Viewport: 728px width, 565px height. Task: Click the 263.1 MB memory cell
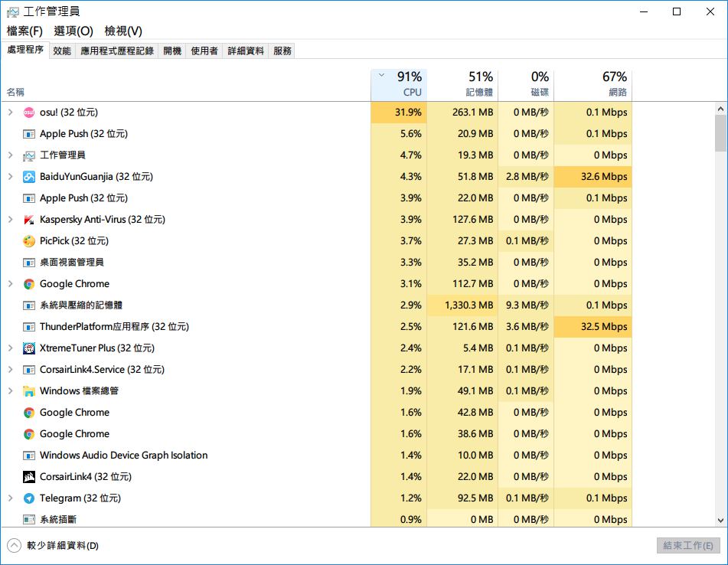462,113
